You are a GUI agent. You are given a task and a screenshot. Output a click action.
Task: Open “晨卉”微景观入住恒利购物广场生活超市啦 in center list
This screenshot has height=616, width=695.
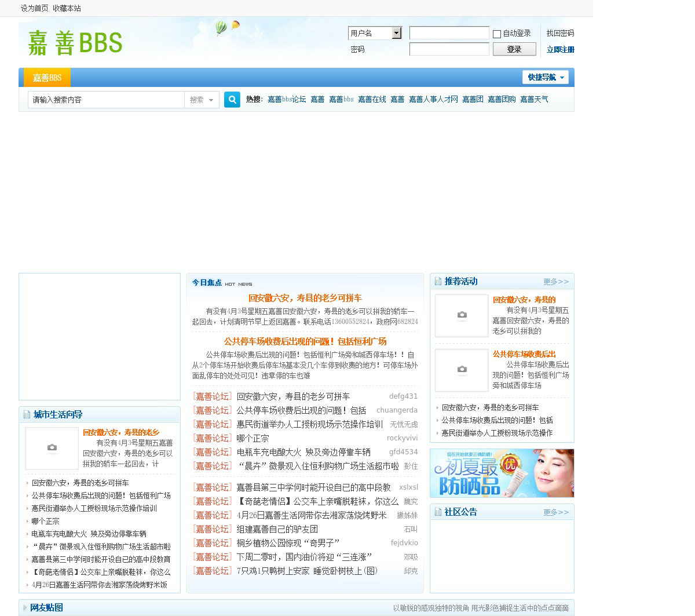click(x=317, y=466)
